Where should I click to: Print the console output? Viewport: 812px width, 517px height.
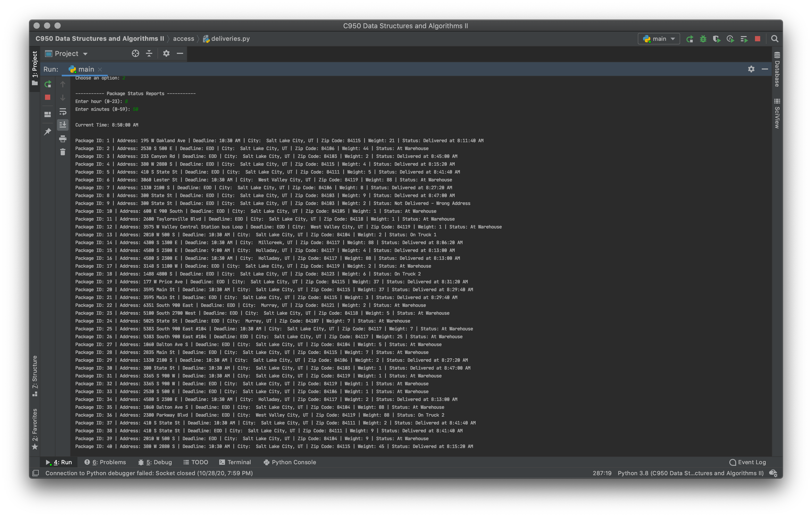[x=63, y=139]
